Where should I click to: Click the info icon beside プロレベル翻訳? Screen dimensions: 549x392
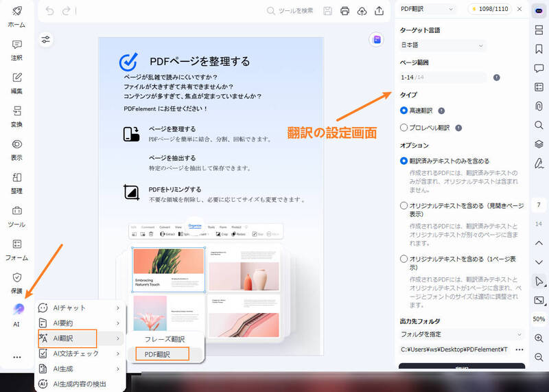[x=458, y=128]
